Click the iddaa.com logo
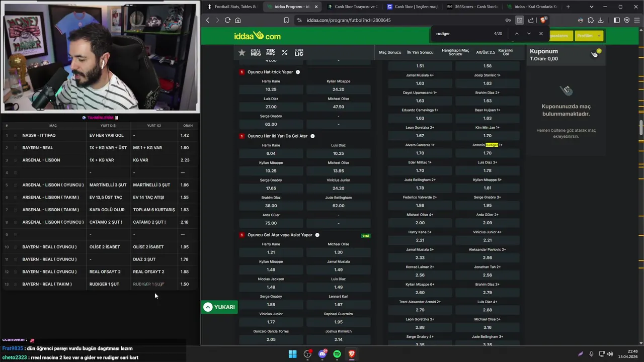This screenshot has height=362, width=644. (x=257, y=36)
